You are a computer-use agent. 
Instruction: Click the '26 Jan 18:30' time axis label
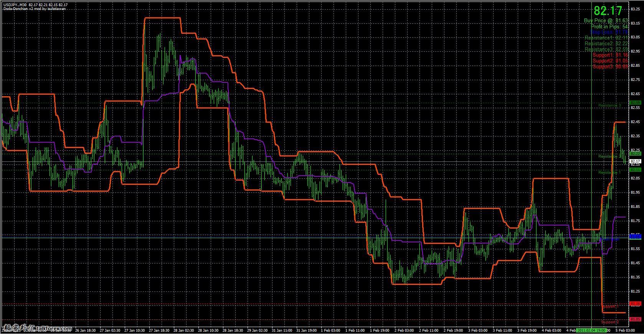[86, 330]
